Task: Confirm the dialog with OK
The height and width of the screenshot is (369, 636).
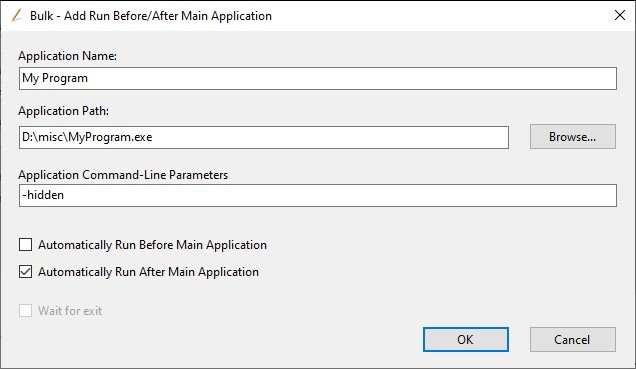Action: pyautogui.click(x=465, y=339)
